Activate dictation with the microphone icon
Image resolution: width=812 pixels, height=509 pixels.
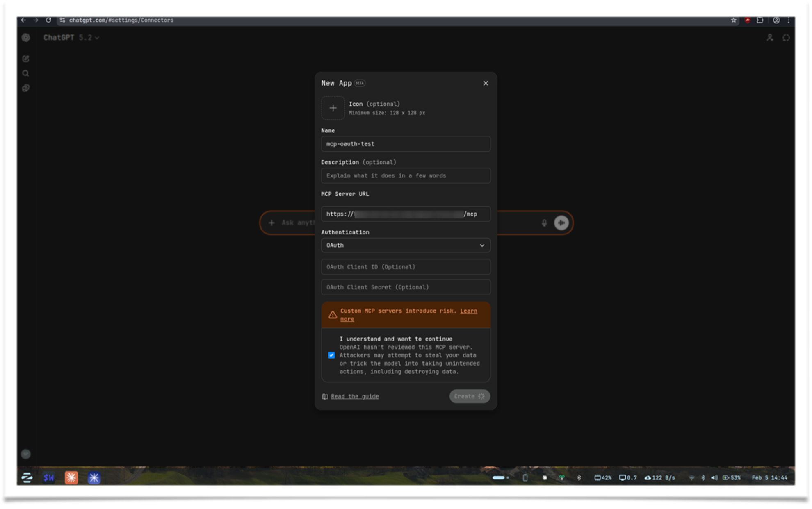[544, 223]
